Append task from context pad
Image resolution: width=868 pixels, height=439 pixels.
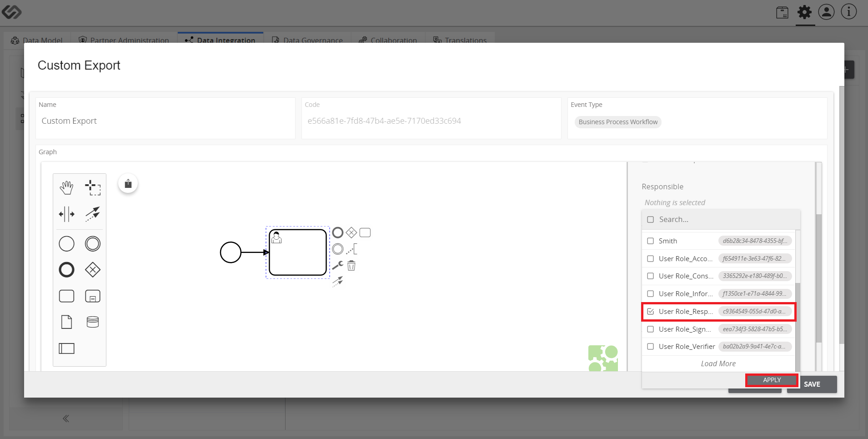point(365,233)
